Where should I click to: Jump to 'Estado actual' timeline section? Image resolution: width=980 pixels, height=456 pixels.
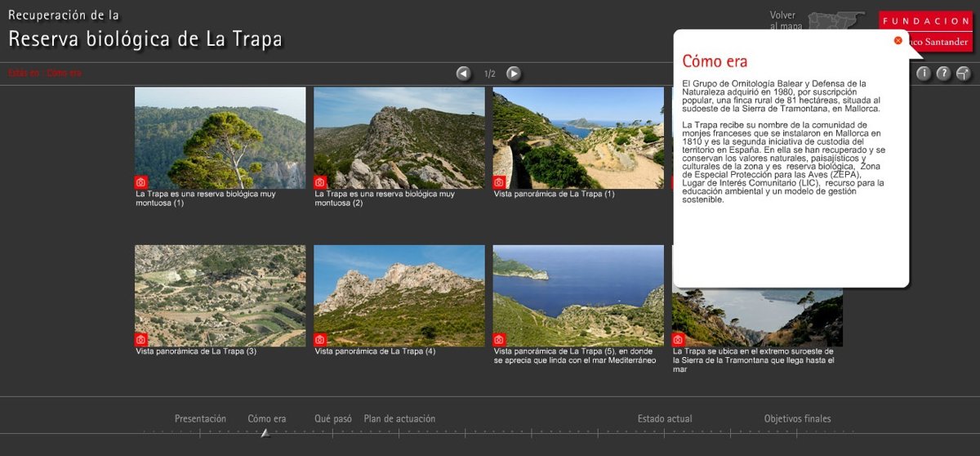point(665,419)
